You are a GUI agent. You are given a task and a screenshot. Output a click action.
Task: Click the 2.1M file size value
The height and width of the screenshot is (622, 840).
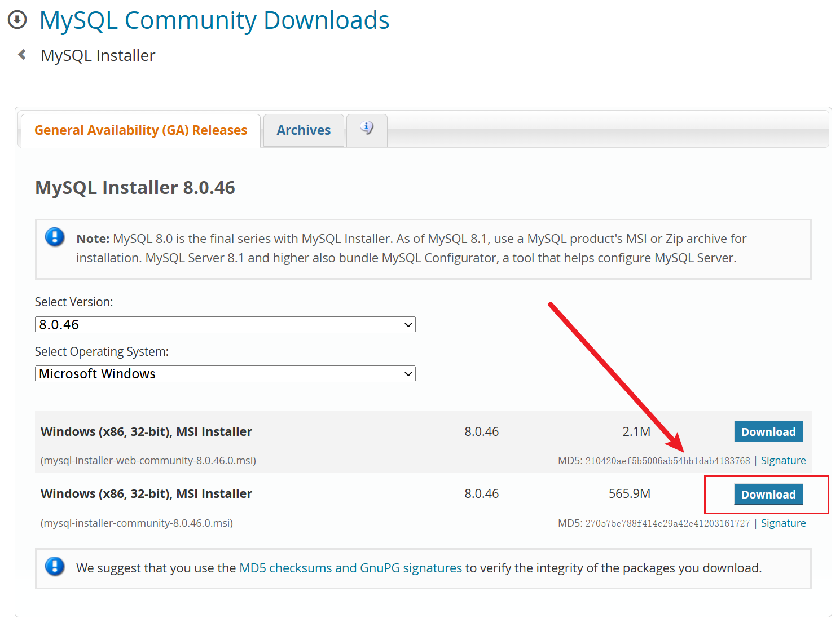pyautogui.click(x=636, y=431)
